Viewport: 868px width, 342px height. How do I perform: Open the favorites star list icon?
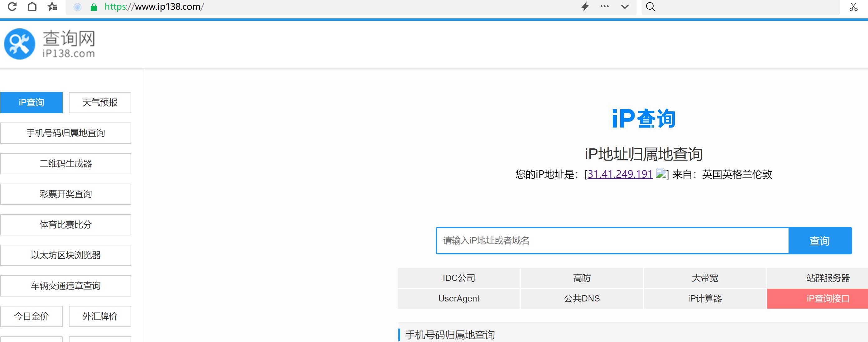click(52, 7)
